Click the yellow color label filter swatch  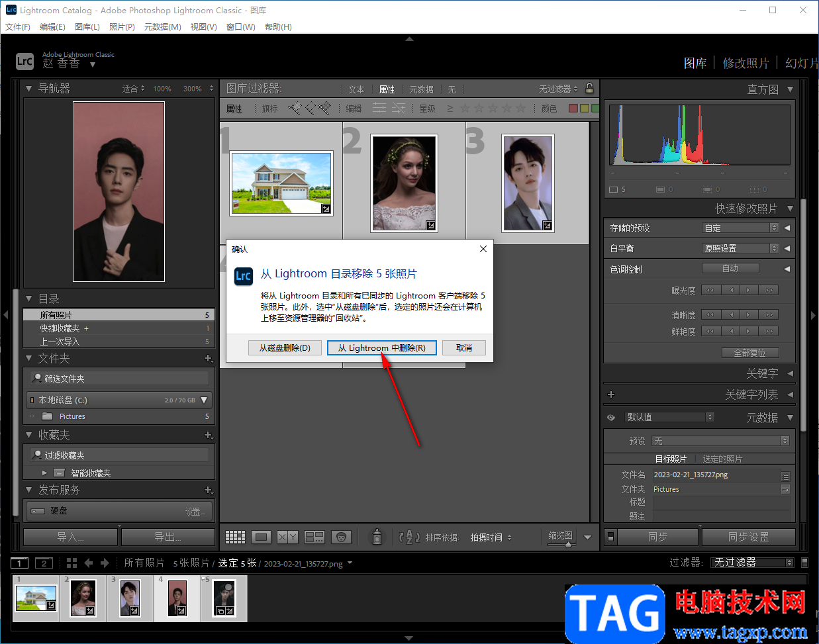pos(585,108)
